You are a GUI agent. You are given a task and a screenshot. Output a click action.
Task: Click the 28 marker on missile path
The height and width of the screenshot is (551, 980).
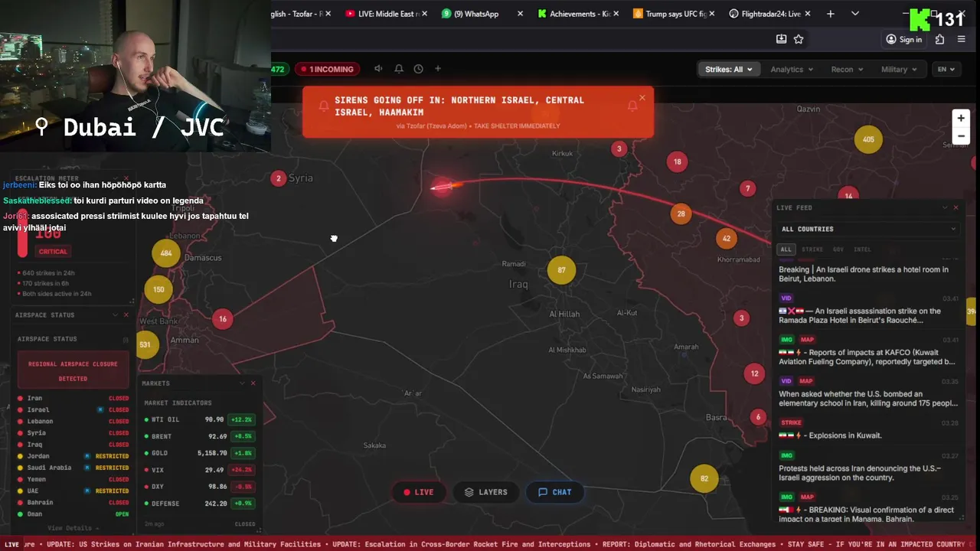coord(681,214)
